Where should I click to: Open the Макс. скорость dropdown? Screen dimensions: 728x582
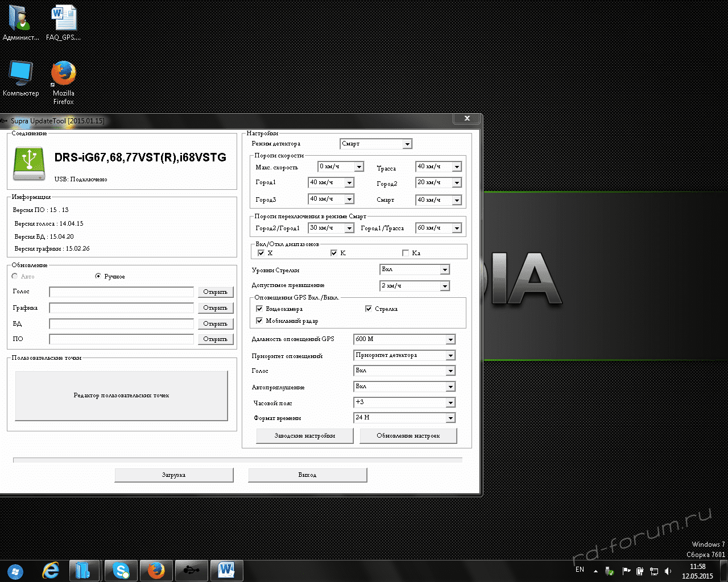[341, 167]
